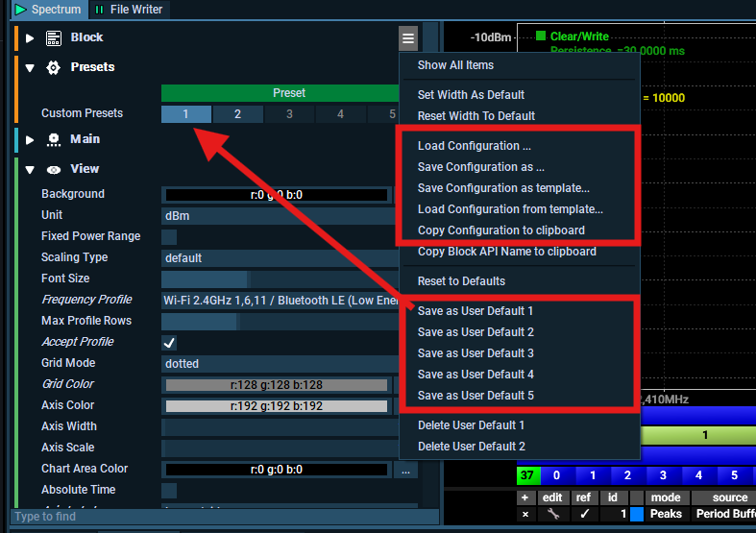Select Save Configuration as template... menu item
The width and height of the screenshot is (756, 533).
[x=503, y=188]
